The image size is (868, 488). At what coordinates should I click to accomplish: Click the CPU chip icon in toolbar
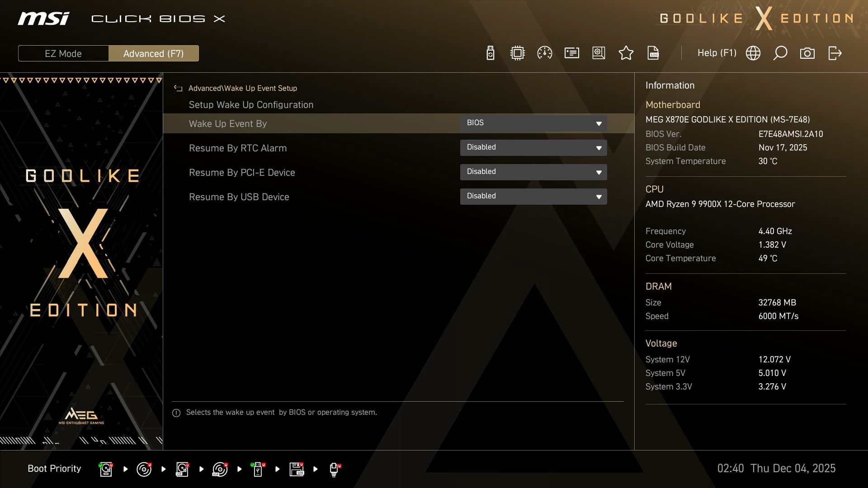(x=517, y=53)
